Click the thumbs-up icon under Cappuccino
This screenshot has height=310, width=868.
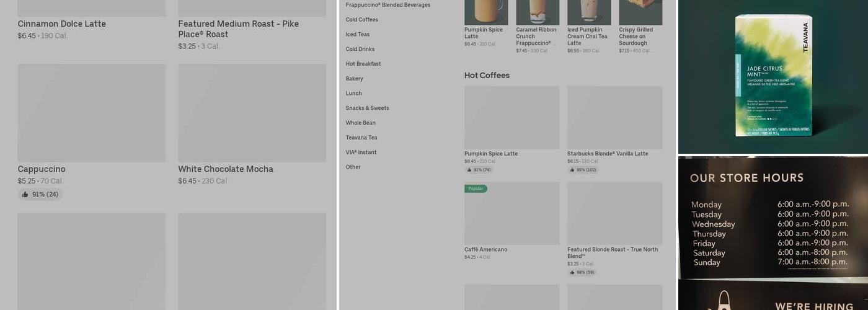point(25,195)
